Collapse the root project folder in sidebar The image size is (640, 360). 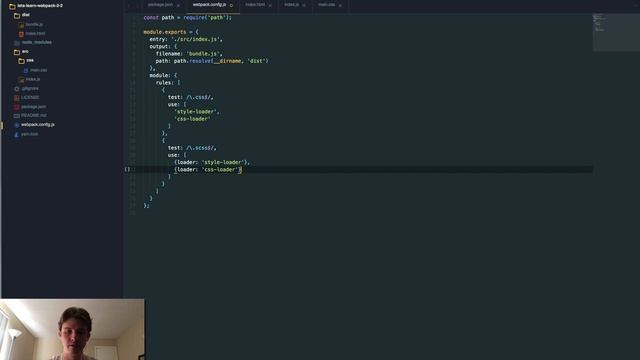[x=40, y=6]
